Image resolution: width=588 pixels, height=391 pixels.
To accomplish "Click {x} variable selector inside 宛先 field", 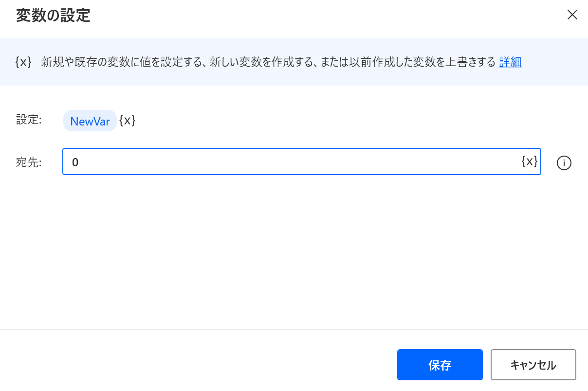I will click(x=530, y=161).
